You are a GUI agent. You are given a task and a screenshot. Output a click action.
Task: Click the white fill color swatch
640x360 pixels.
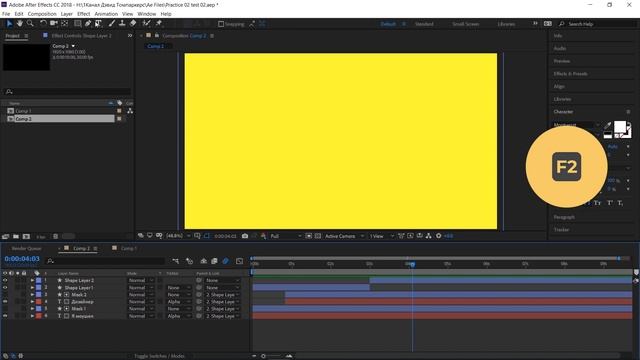(620, 127)
